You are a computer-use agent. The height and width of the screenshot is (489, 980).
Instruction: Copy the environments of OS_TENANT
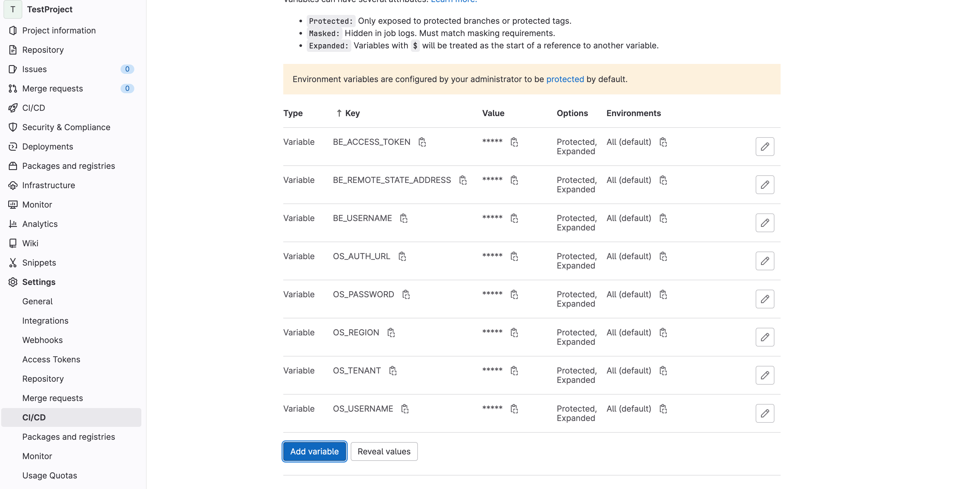(x=663, y=370)
